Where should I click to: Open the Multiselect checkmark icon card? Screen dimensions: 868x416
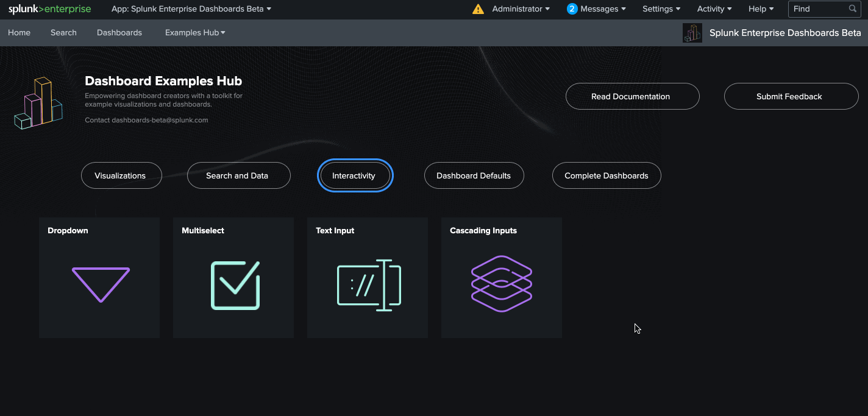[x=235, y=285]
